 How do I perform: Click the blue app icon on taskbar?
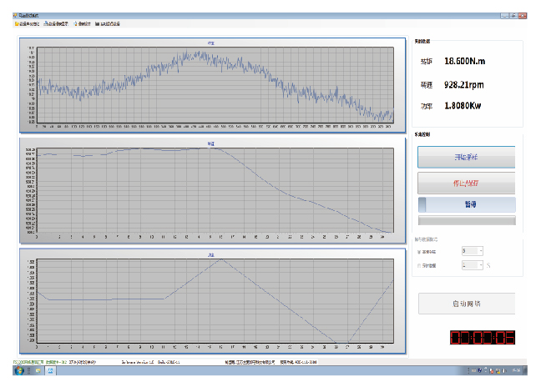[51, 370]
